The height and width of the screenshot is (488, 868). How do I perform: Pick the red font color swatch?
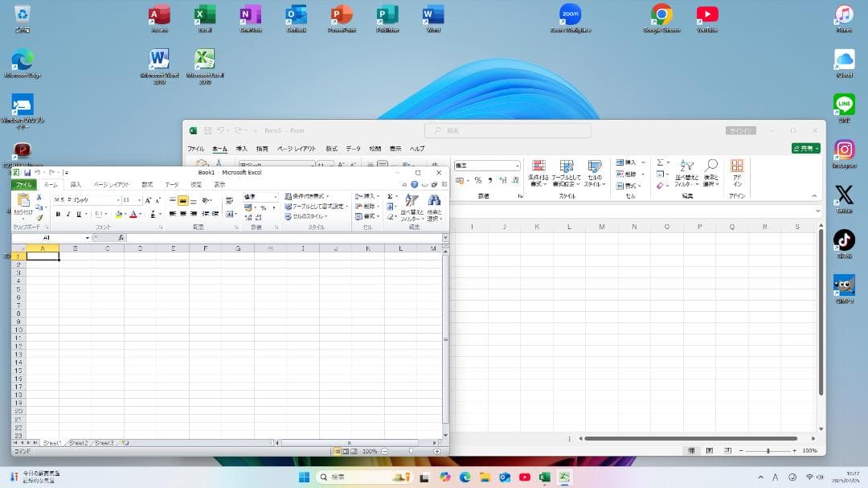(135, 215)
